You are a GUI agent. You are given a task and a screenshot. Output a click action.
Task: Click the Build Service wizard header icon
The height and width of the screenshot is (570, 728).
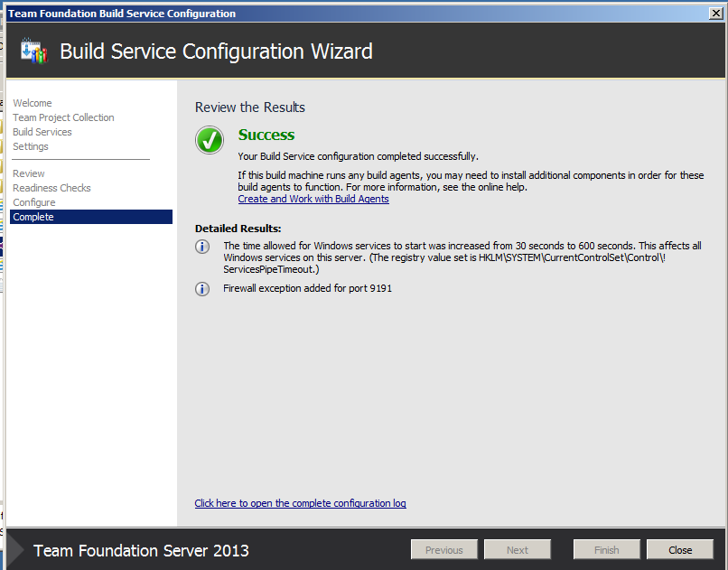coord(34,51)
